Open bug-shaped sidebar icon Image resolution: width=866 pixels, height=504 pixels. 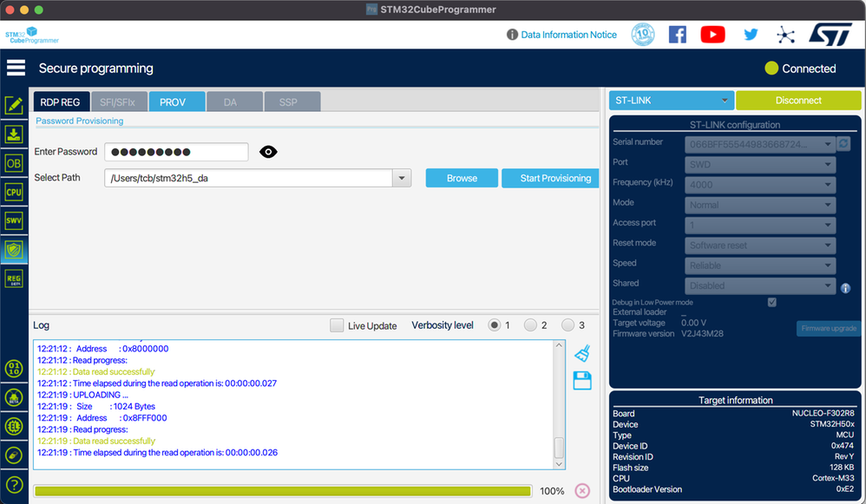pyautogui.click(x=14, y=397)
